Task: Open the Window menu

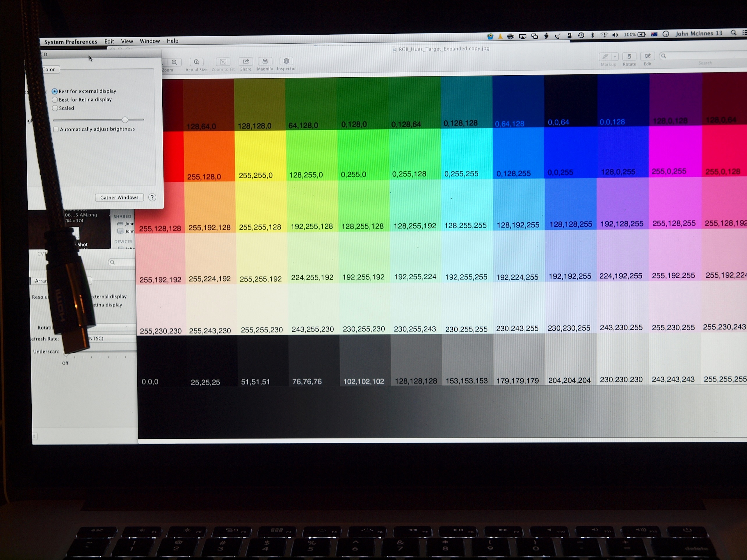Action: (150, 41)
